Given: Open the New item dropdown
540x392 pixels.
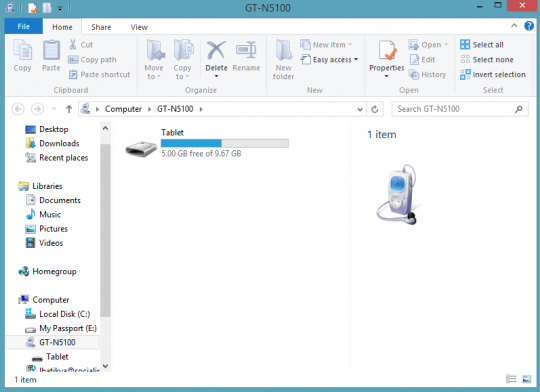Looking at the screenshot, I should tap(326, 44).
